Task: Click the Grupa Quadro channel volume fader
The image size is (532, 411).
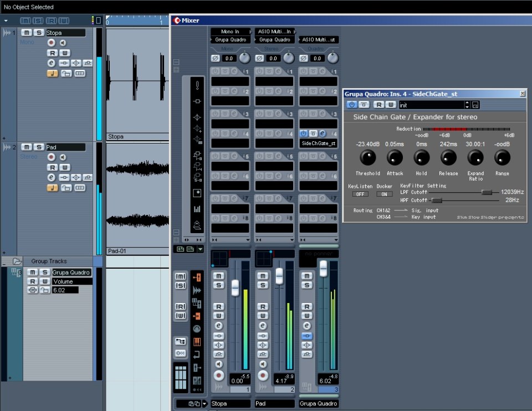Action: [323, 269]
